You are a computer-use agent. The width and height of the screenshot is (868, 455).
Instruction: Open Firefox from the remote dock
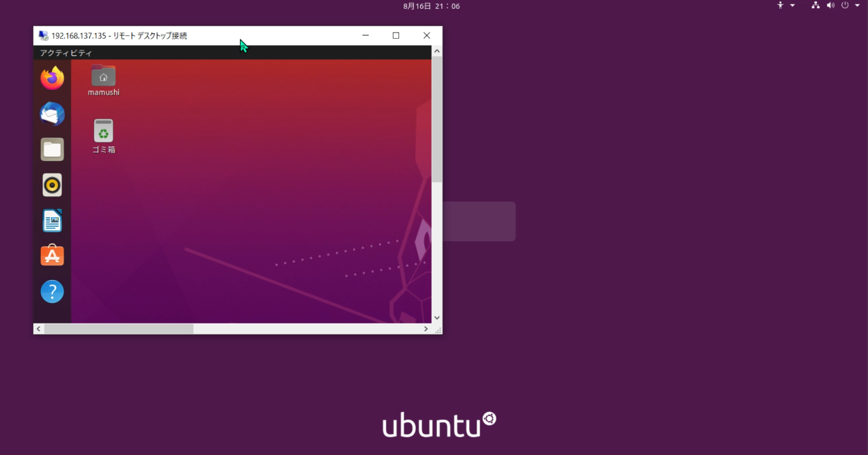pyautogui.click(x=53, y=78)
